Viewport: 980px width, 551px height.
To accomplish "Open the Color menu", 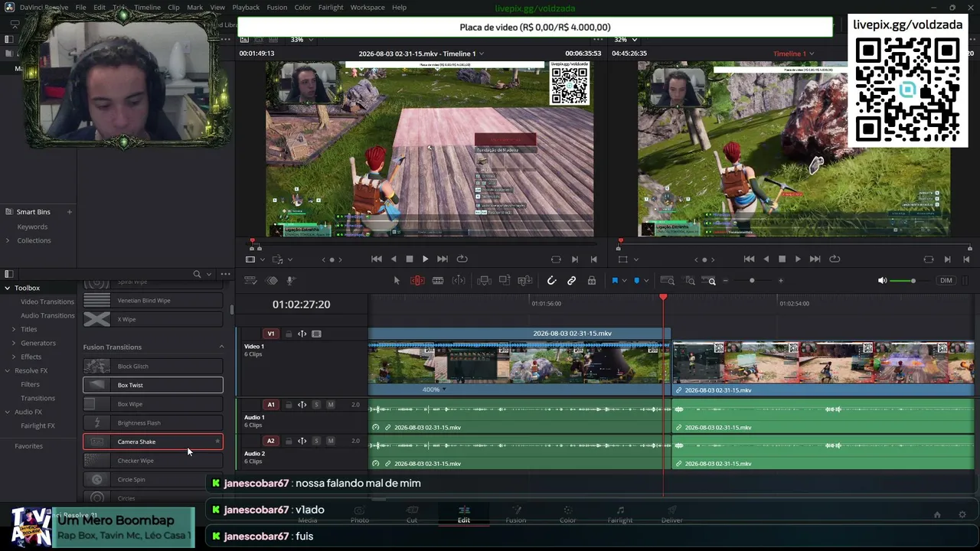I will [302, 8].
